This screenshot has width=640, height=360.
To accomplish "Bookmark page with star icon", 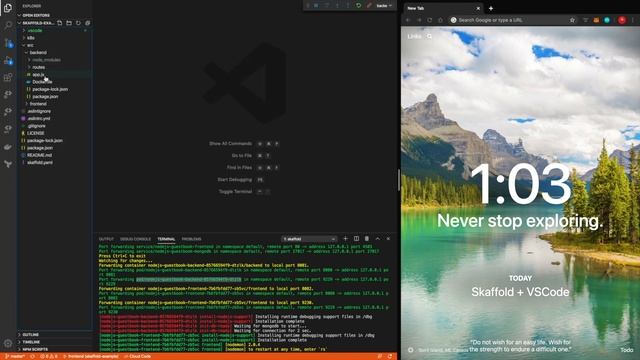I will click(x=572, y=20).
